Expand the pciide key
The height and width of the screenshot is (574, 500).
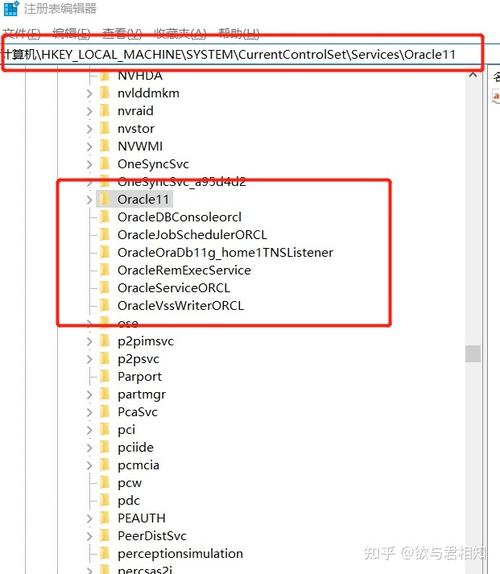[89, 448]
